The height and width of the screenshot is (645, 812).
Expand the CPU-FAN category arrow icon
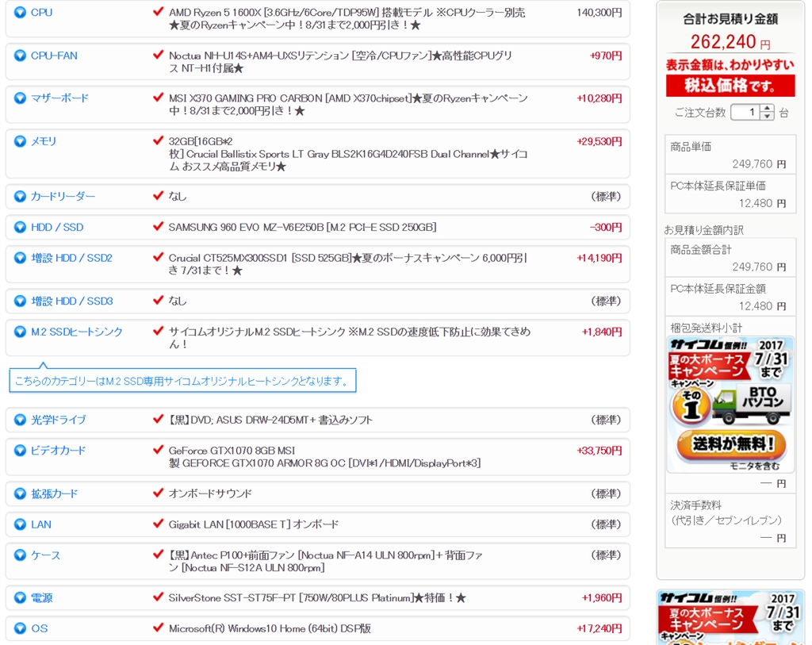pyautogui.click(x=20, y=56)
